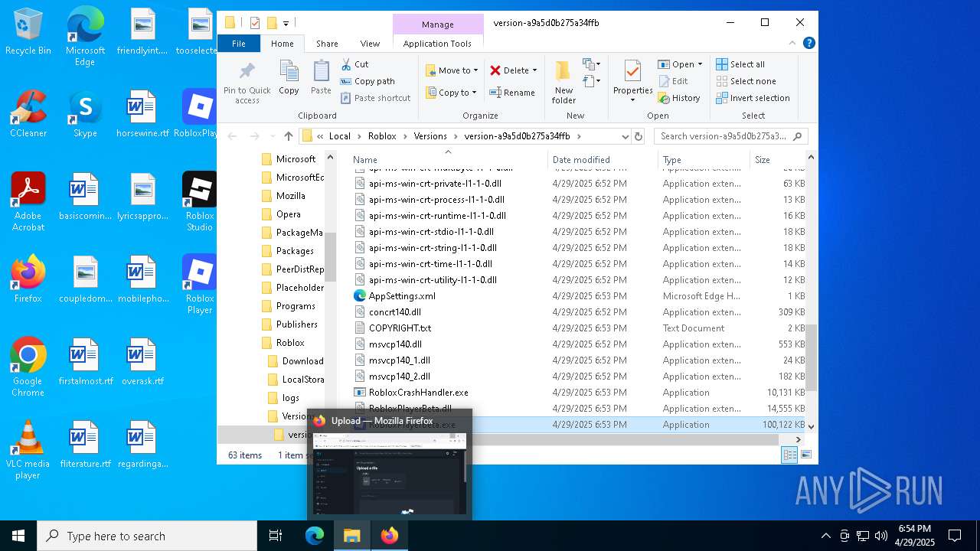Viewport: 980px width, 551px height.
Task: Click the Up arrow navigation button
Action: tap(288, 136)
